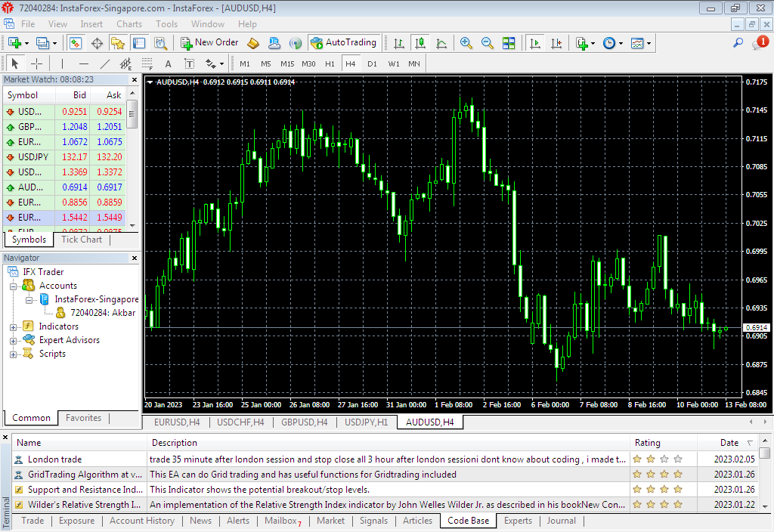Viewport: 774px width, 532px height.
Task: Open the Account History terminal tab
Action: tap(142, 521)
